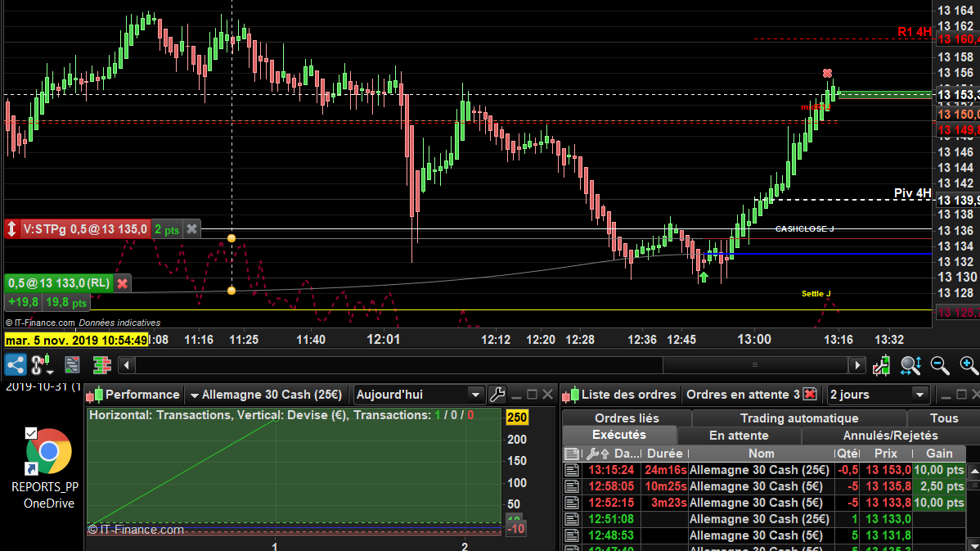Sort orders by the date column header
Image resolution: width=980 pixels, height=551 pixels.
627,454
